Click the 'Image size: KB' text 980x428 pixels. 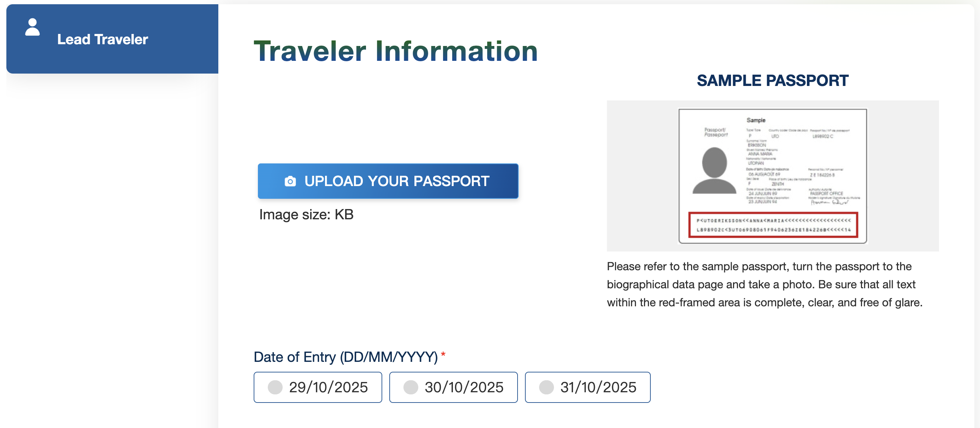click(306, 215)
